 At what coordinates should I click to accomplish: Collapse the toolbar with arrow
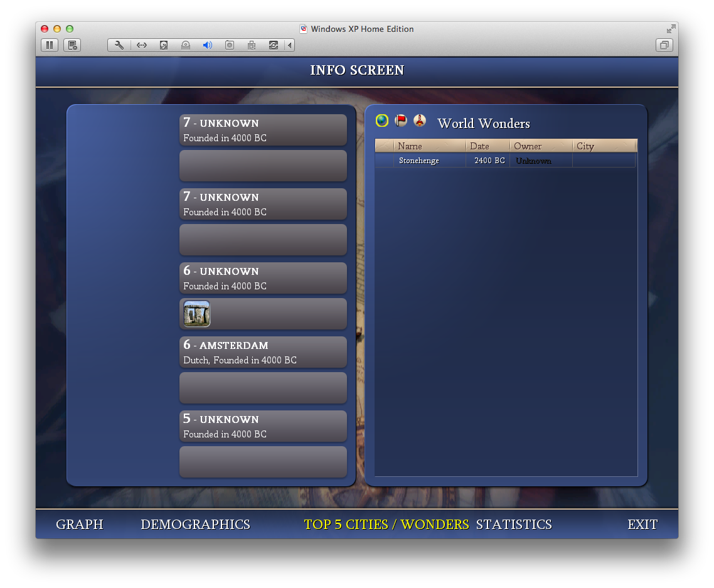[290, 45]
